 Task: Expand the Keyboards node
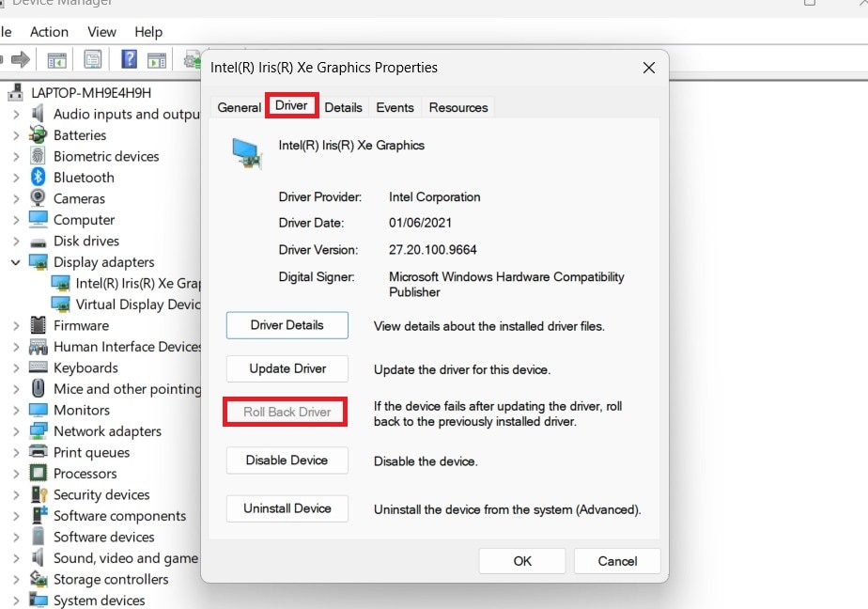point(16,367)
